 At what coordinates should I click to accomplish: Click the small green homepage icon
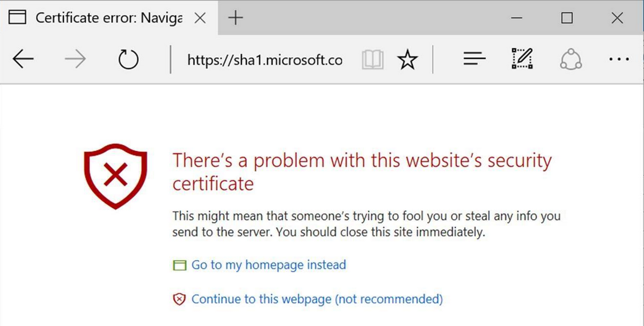pos(179,265)
